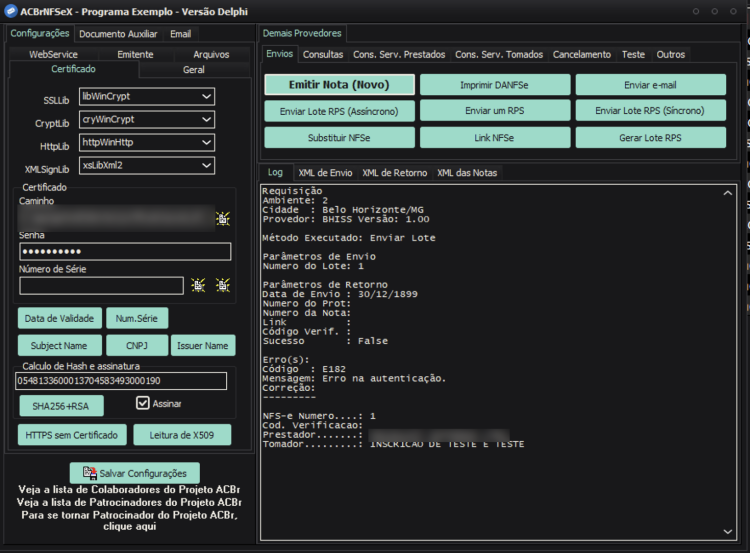Click the Patrocinadores do Projeto ACBr link
Screen dimensions: 750x553
pyautogui.click(x=129, y=502)
